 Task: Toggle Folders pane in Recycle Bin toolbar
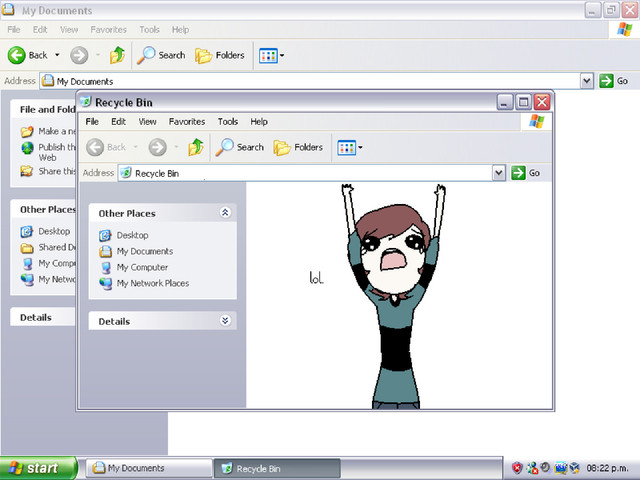pos(298,147)
